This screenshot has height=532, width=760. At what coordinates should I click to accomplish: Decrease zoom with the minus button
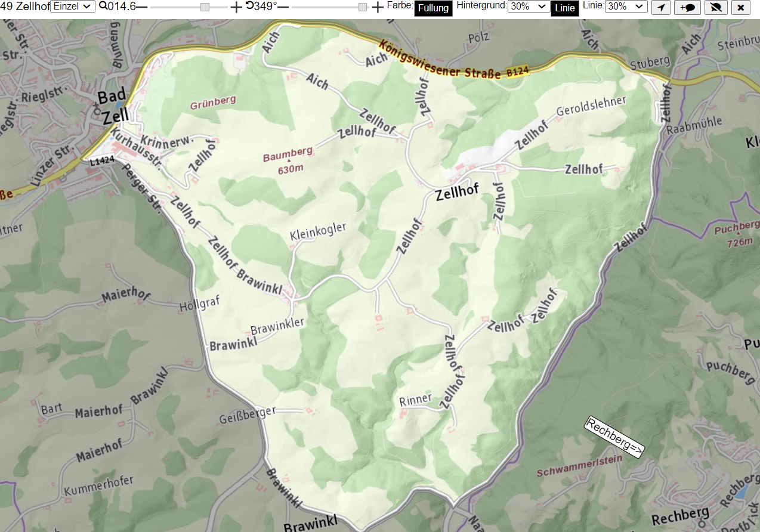tap(142, 7)
